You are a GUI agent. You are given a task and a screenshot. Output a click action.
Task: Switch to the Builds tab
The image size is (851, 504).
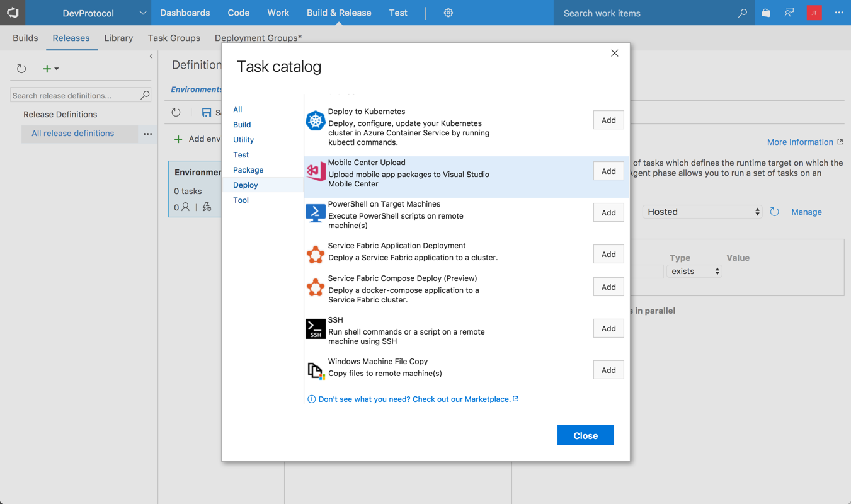pyautogui.click(x=25, y=38)
